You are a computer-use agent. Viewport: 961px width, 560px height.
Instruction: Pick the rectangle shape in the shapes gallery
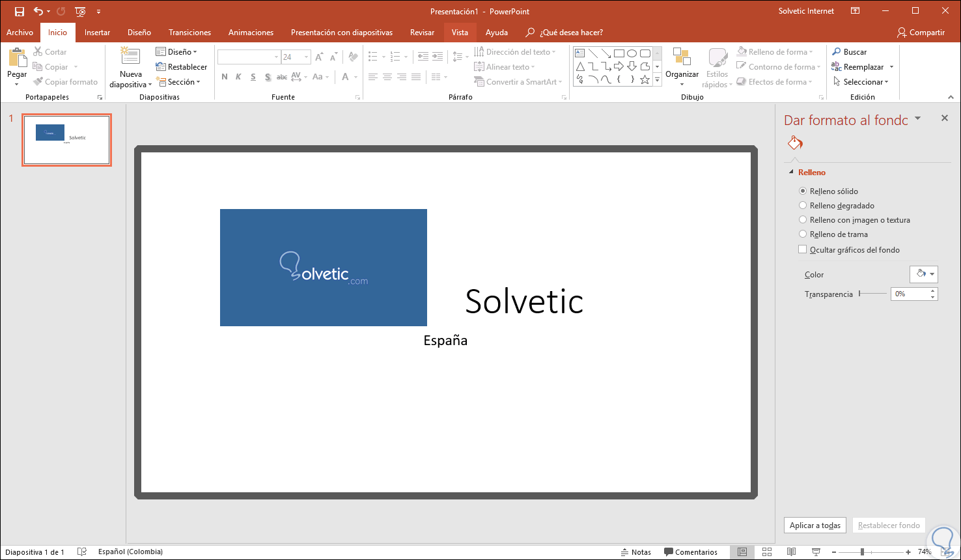619,53
